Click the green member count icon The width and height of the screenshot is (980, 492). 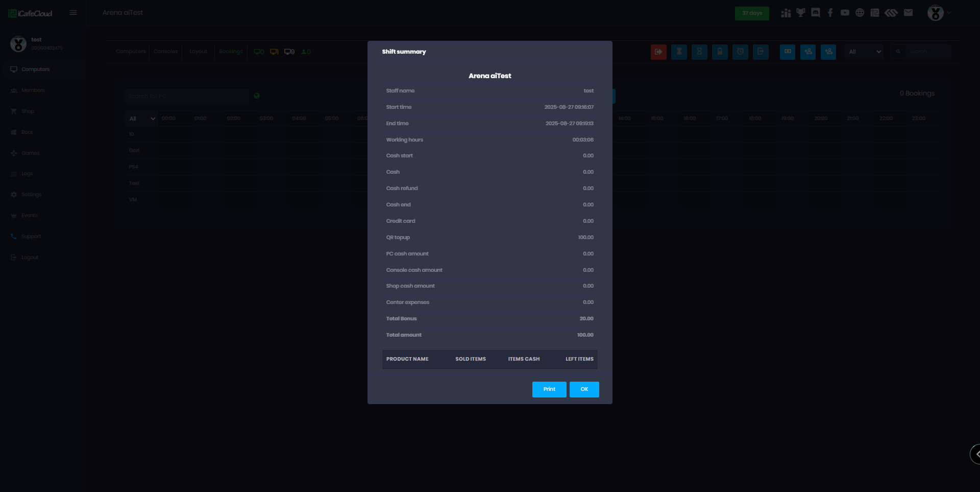306,52
